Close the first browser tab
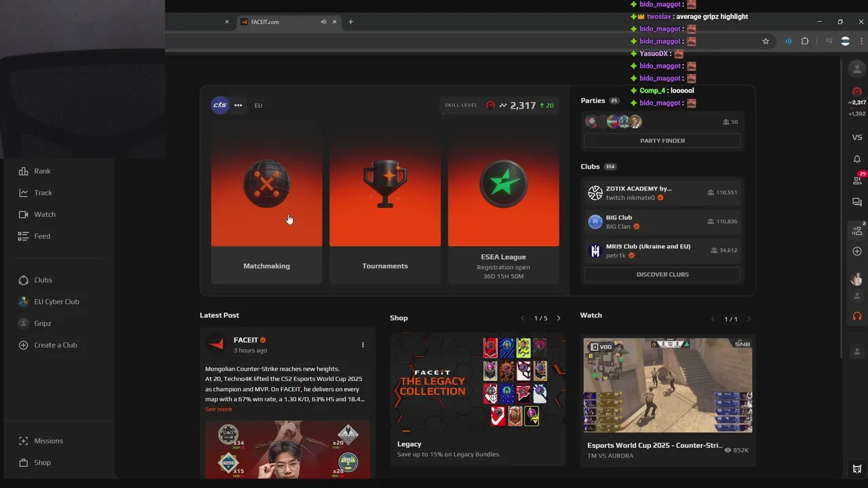The width and height of the screenshot is (868, 488). click(226, 22)
